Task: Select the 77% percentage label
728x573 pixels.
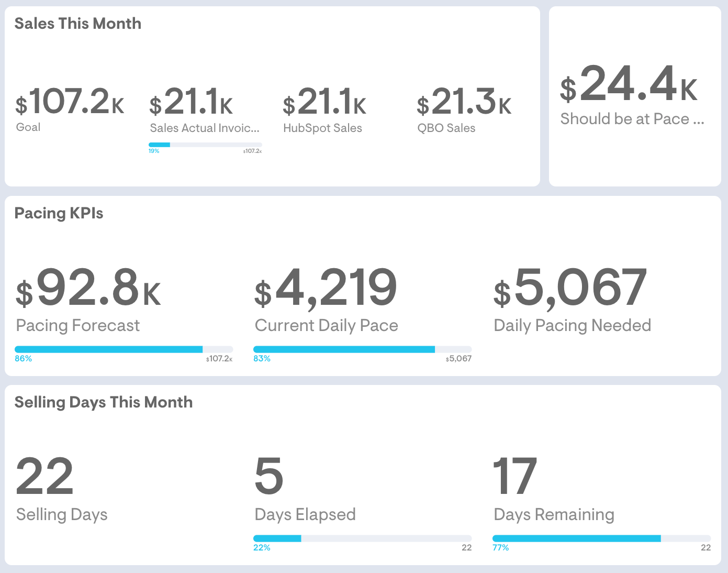Action: click(501, 548)
